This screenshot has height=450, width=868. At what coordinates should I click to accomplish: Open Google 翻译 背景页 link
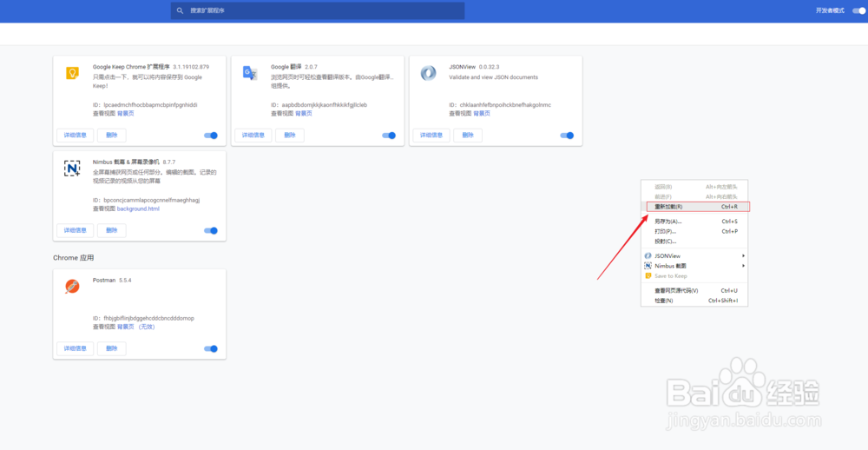tap(304, 114)
